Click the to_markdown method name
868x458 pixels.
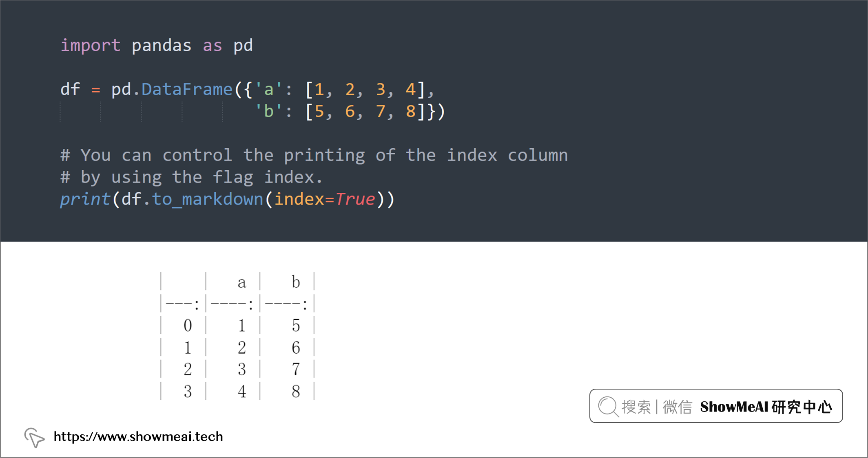(x=208, y=200)
